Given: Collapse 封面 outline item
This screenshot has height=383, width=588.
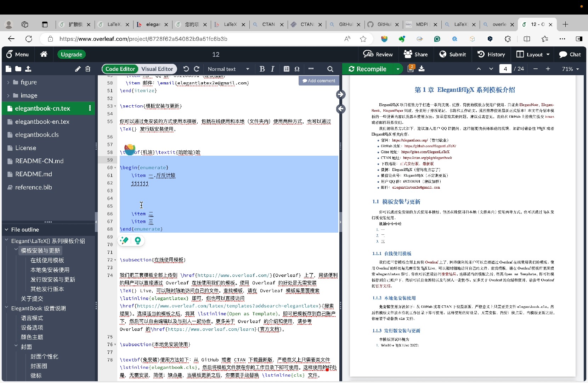Looking at the screenshot, I should pos(16,346).
